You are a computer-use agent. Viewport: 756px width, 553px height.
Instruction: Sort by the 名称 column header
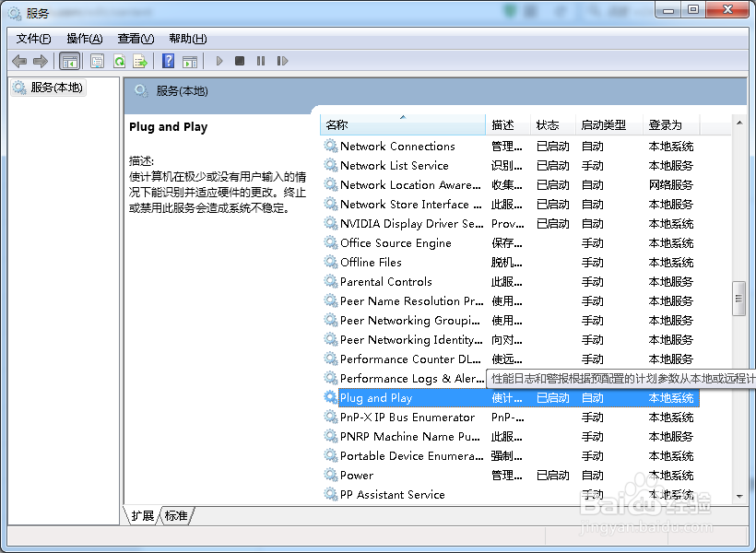(403, 124)
